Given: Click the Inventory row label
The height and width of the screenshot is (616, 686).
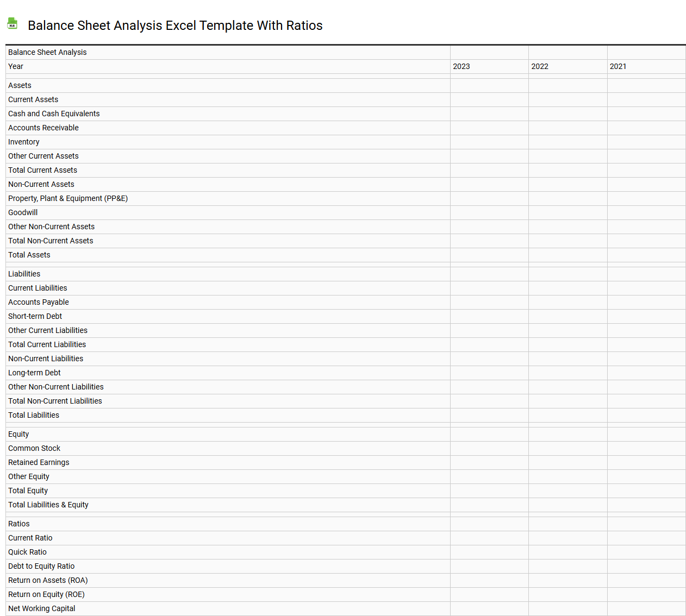Looking at the screenshot, I should click(x=24, y=142).
